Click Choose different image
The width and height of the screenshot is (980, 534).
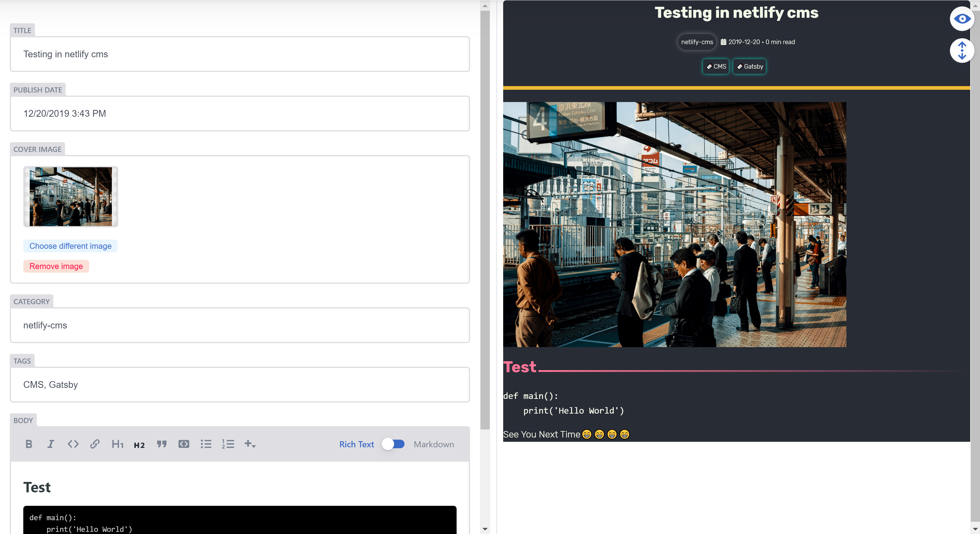tap(70, 246)
